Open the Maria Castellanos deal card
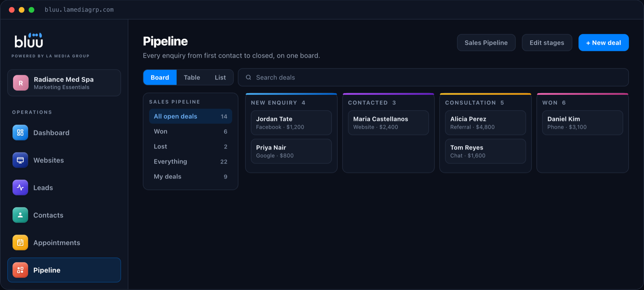The width and height of the screenshot is (644, 290). point(389,123)
